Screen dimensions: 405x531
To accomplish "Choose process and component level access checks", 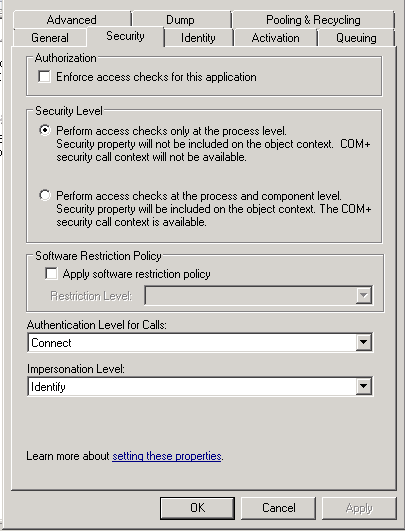I will [45, 195].
